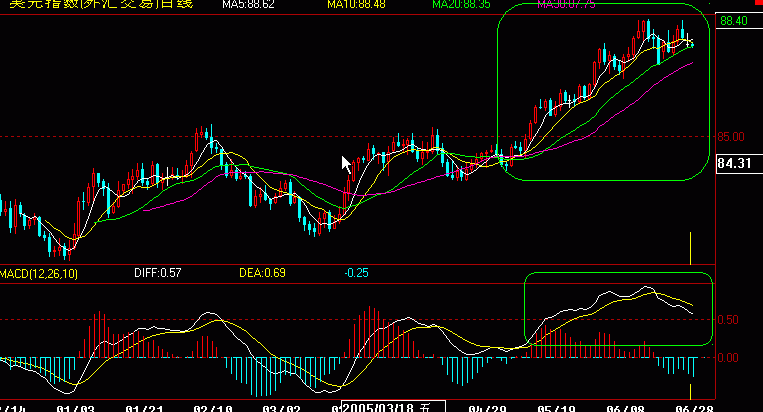This screenshot has height=412, width=763.
Task: Click the green MA20:88.35 label
Action: pyautogui.click(x=461, y=4)
